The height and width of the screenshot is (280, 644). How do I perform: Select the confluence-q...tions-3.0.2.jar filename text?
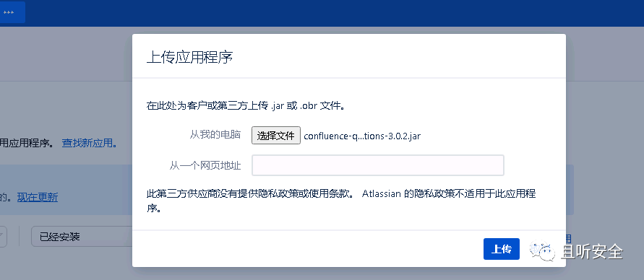(x=362, y=136)
